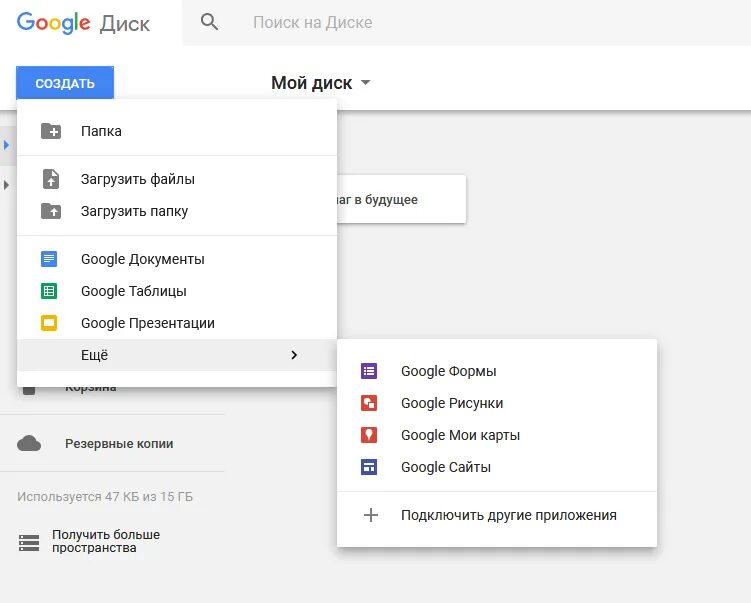Select Загрузить папку

point(177,211)
